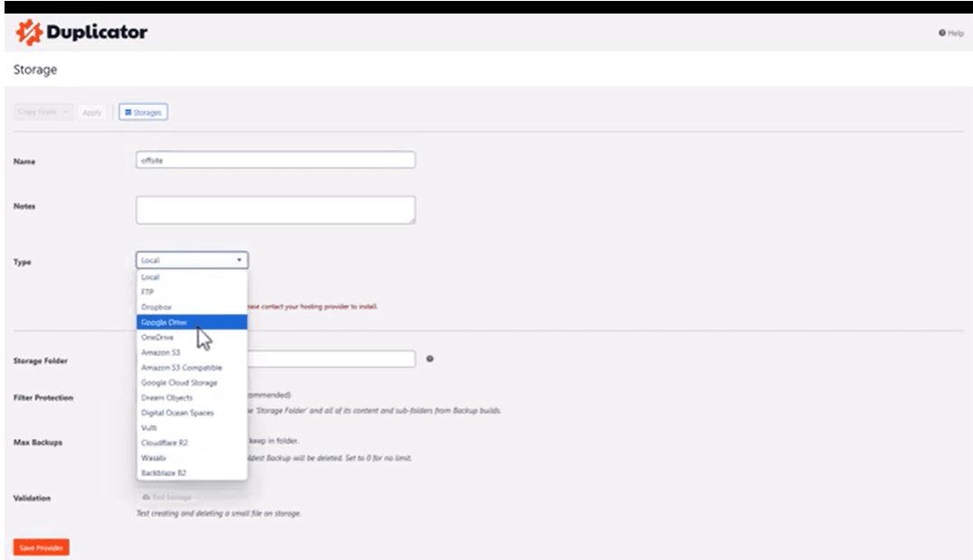Pick Google Cloud Storage option
Viewport: 973px width, 560px height.
tap(179, 383)
